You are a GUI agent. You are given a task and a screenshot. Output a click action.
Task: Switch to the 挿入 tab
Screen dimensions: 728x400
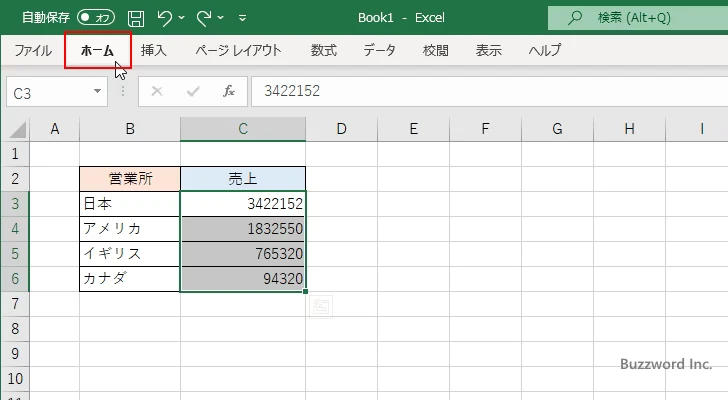point(154,50)
